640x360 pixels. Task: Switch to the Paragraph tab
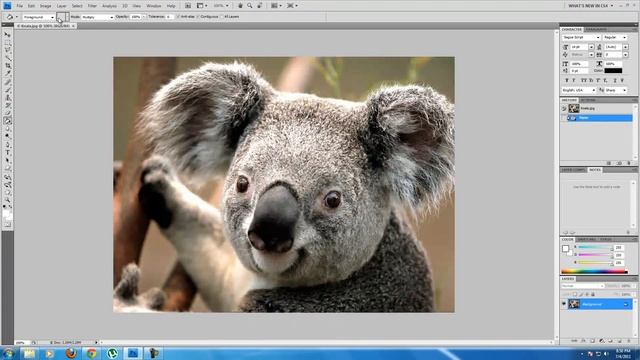point(596,29)
